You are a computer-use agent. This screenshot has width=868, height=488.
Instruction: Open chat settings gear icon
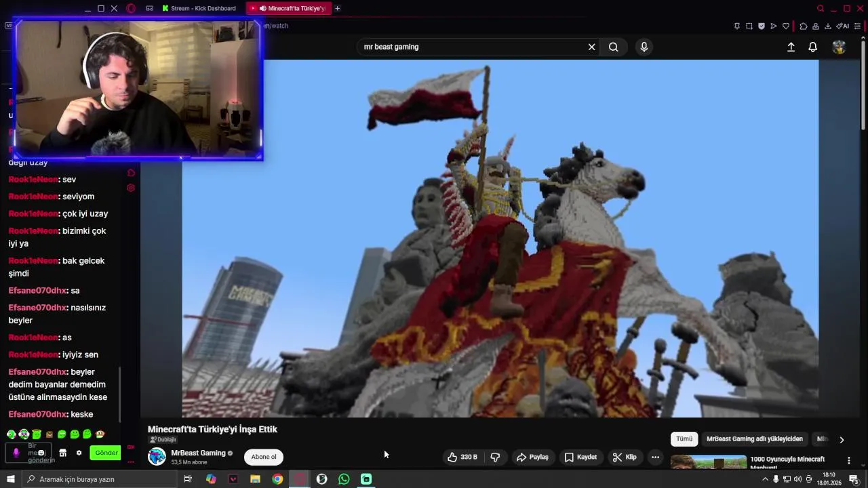[79, 453]
